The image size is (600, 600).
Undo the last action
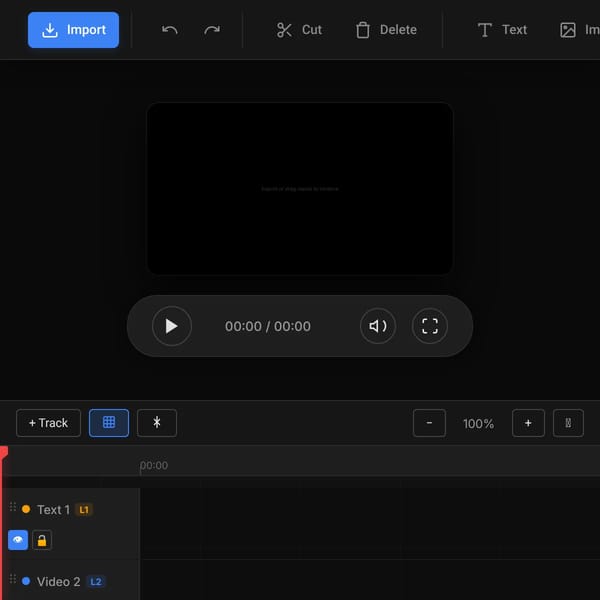(x=170, y=30)
